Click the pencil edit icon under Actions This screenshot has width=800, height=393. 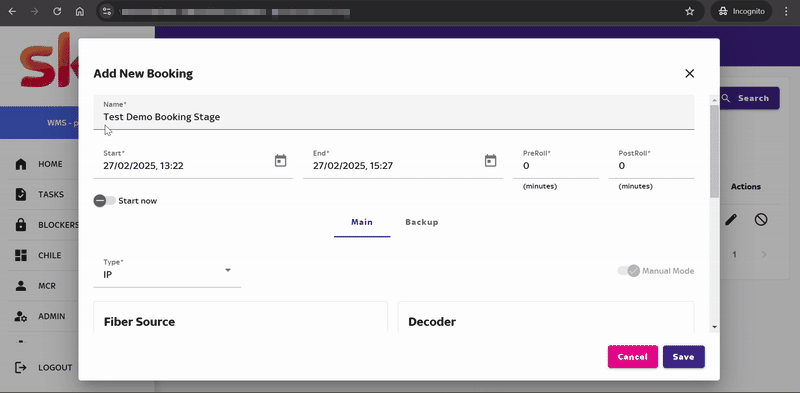(x=731, y=220)
